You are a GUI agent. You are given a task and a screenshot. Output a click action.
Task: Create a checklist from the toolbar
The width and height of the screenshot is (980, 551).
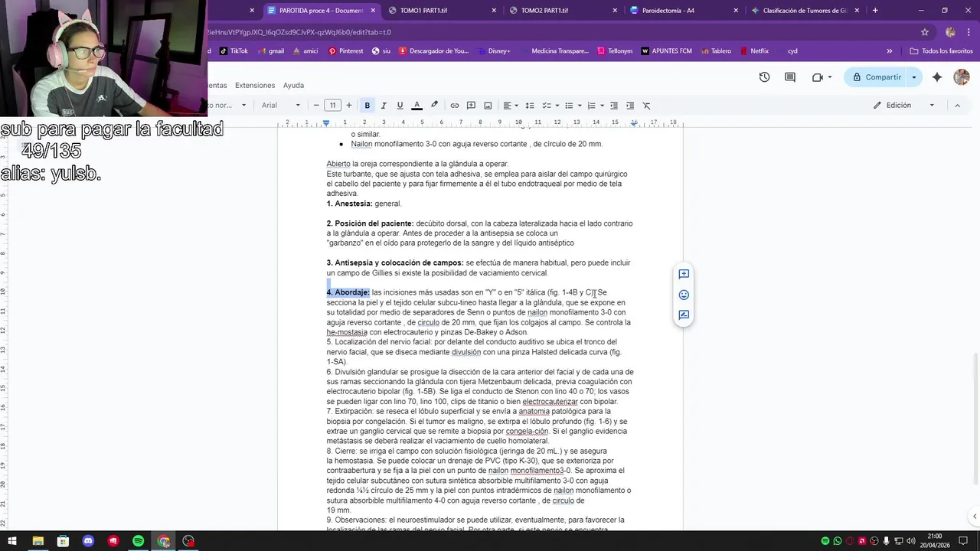click(546, 106)
